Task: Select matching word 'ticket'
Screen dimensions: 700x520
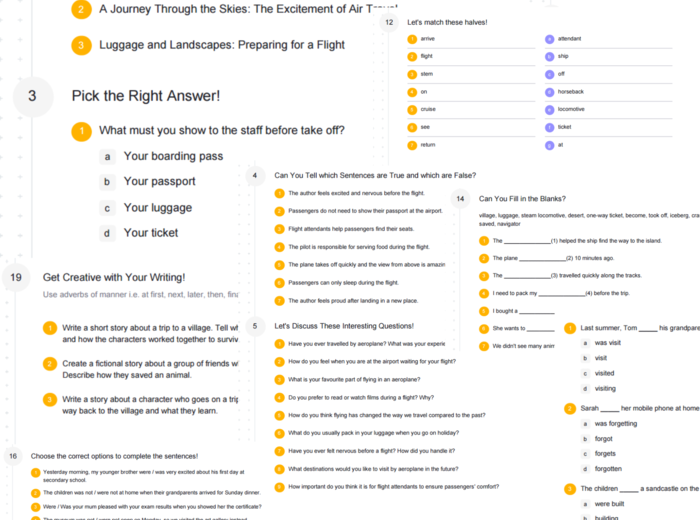Action: click(x=565, y=127)
